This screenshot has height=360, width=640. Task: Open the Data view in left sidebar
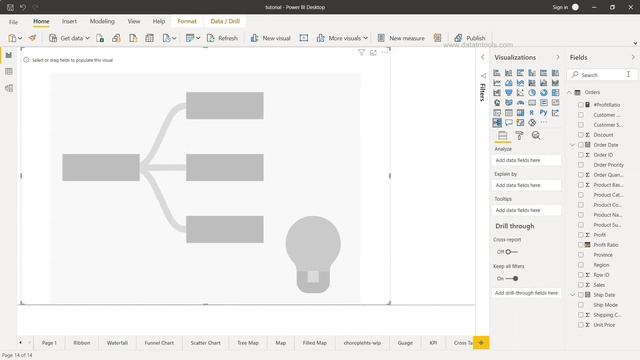point(9,72)
